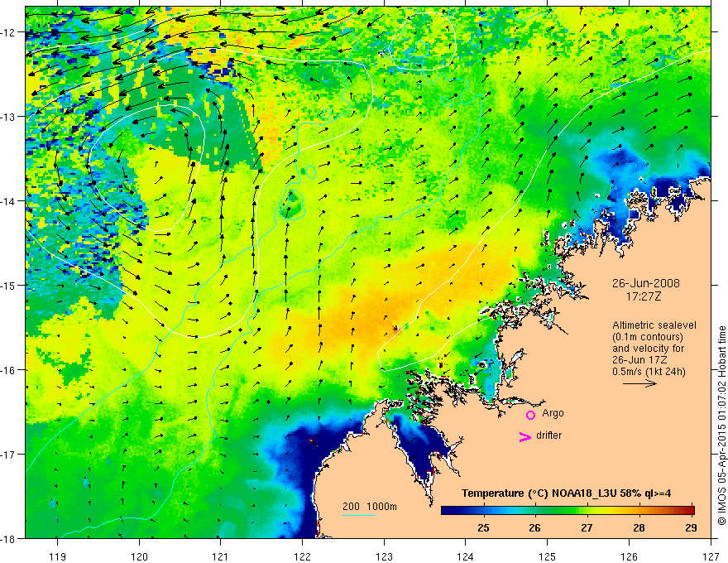Click the longitude axis label '125'
Viewport: 728px width, 563px height.
(x=548, y=556)
